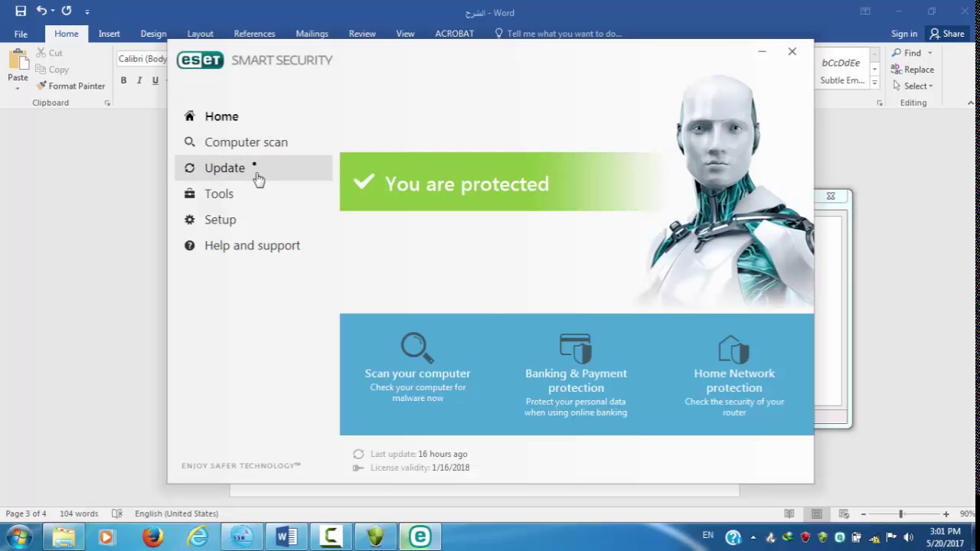Open the File tab in Word

coord(21,34)
